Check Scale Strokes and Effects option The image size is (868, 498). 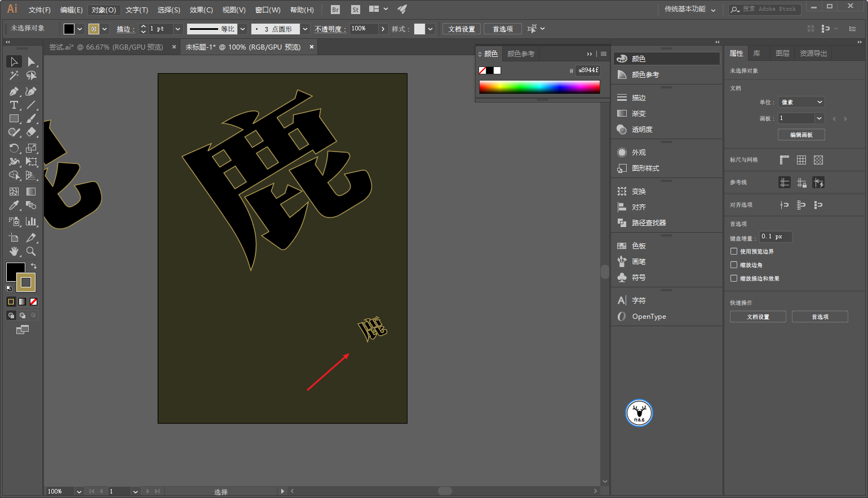click(734, 278)
